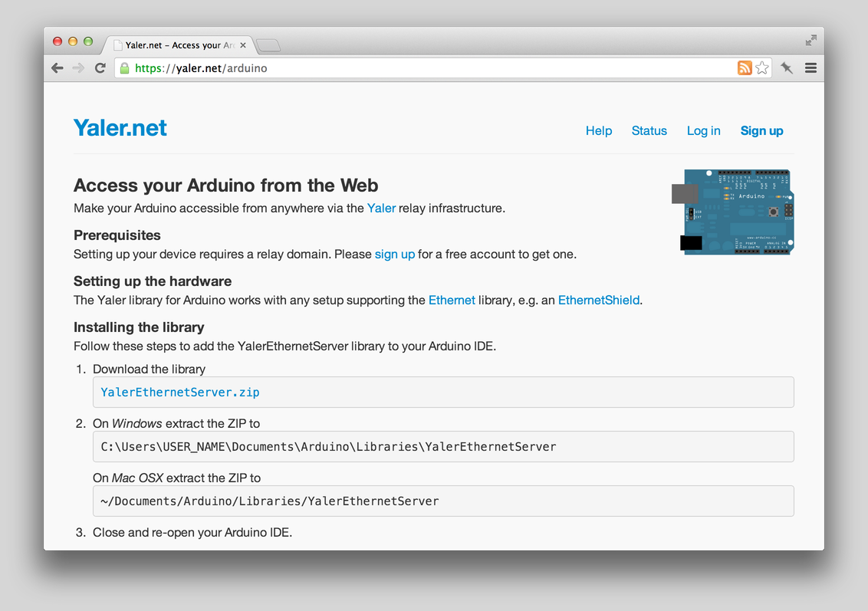Click the green zoom window button

[x=88, y=41]
